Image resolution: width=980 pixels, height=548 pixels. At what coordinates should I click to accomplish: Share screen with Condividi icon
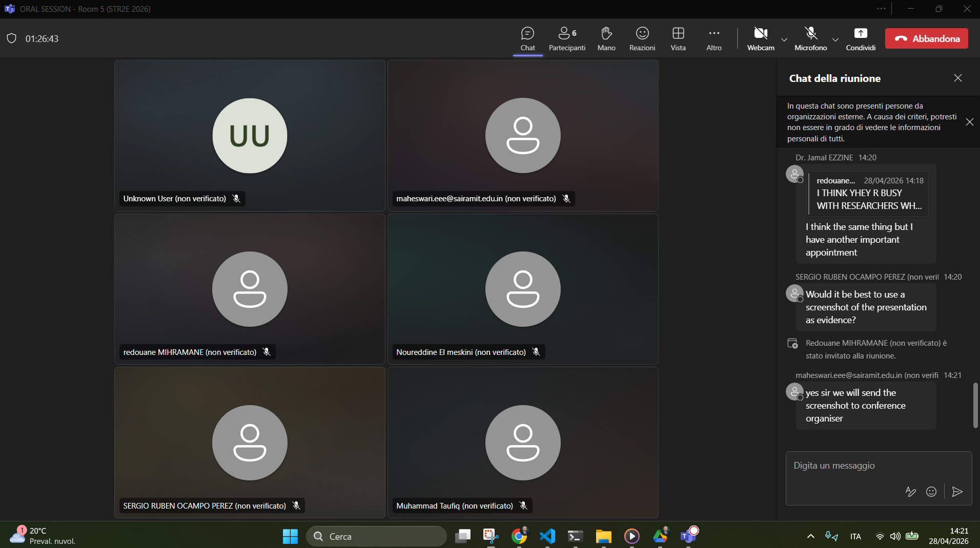pyautogui.click(x=861, y=39)
